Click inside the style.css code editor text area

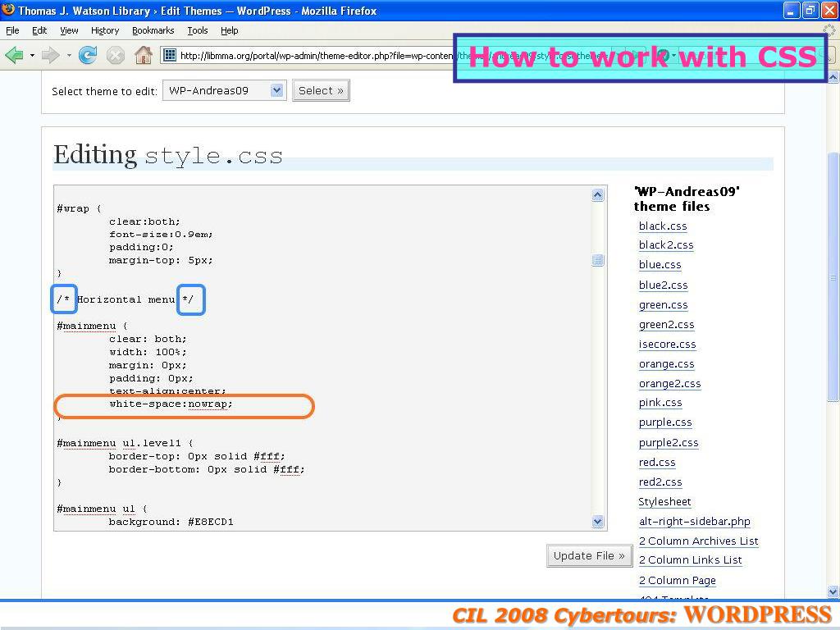pyautogui.click(x=322, y=358)
